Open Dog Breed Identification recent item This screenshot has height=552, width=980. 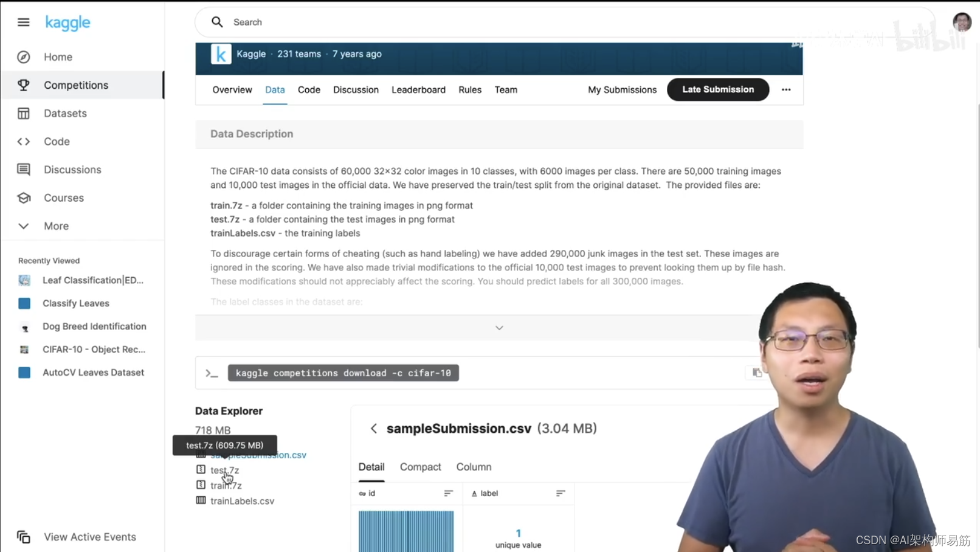(x=94, y=326)
